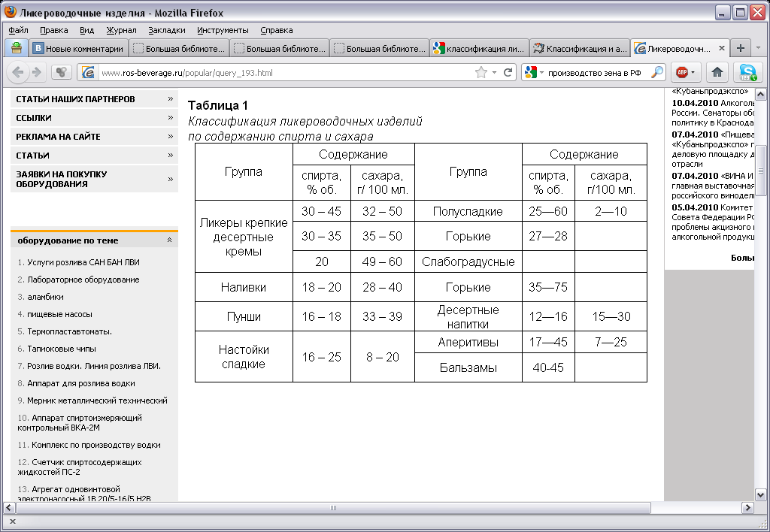Open Лабораторное оборудование link

pos(83,280)
